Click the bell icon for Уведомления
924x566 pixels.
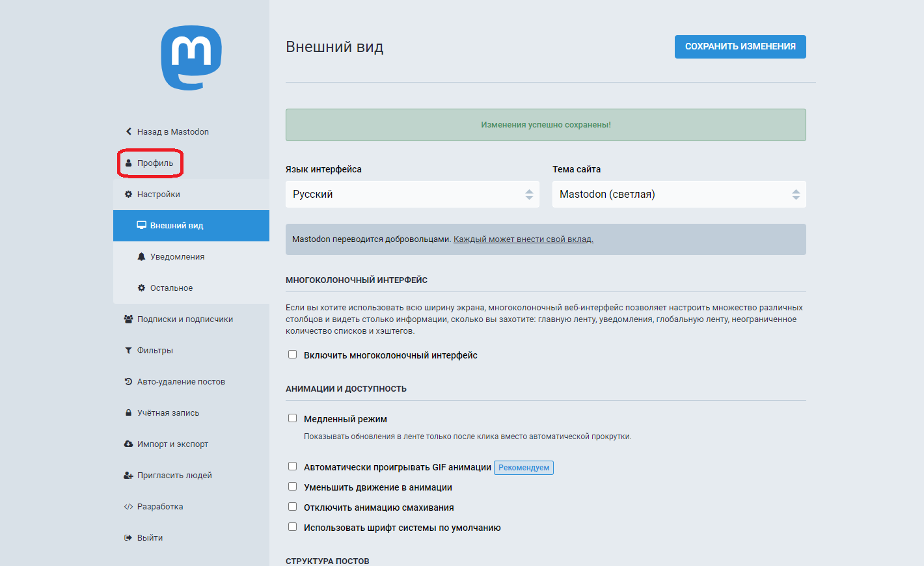[141, 257]
